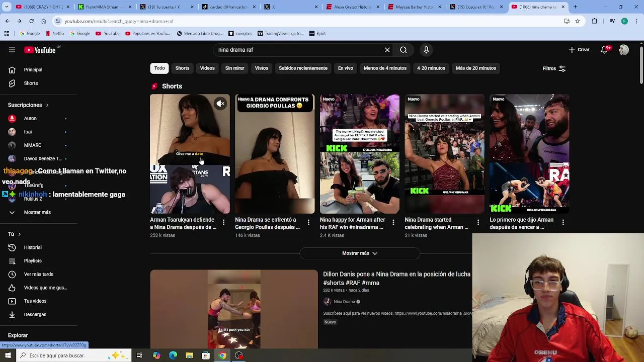Select the Vistos filter chip
Screen dimensions: 644x362
pos(262,68)
